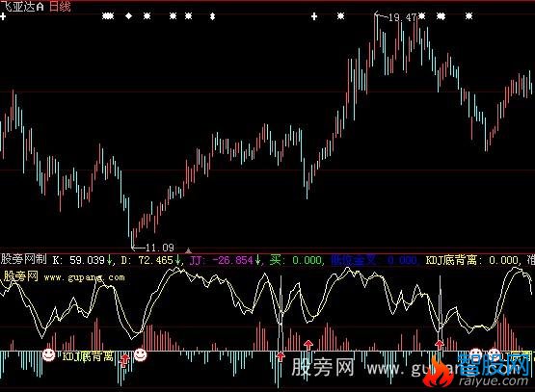Click the stock name 飞亚达A in the title
Image resolution: width=535 pixels, height=392 pixels.
22,6
